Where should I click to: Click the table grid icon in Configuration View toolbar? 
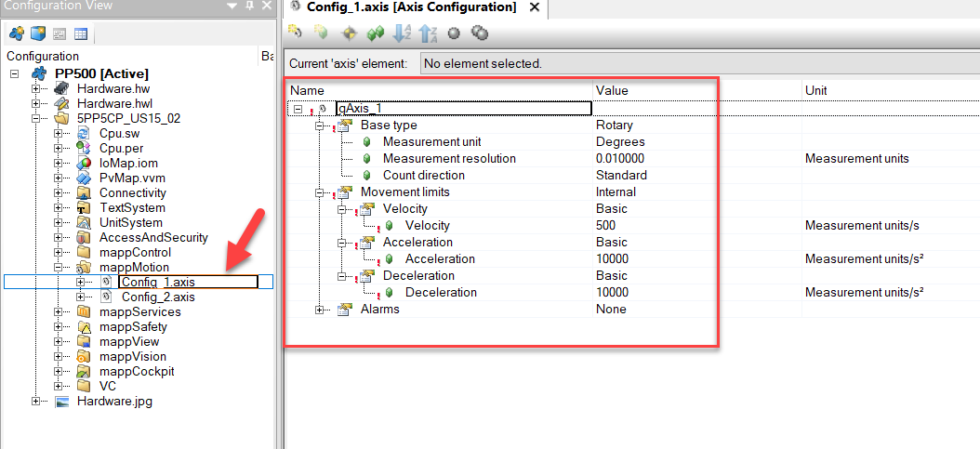[81, 33]
